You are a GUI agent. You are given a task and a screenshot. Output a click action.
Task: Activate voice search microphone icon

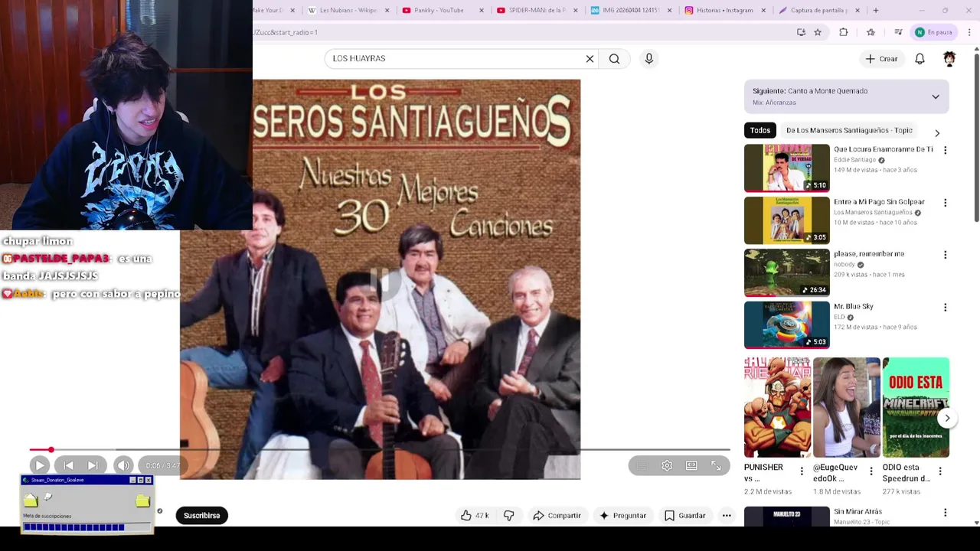(x=648, y=59)
